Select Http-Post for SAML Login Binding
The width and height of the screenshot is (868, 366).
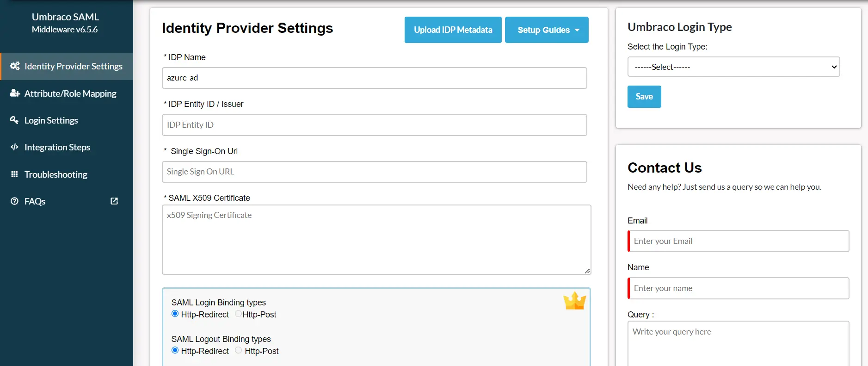pos(238,314)
